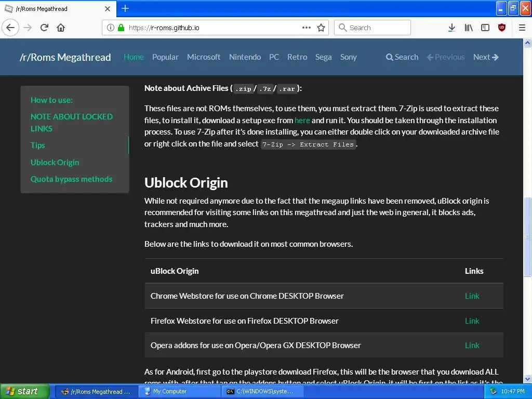Jump to How to use: in sidebar

[51, 100]
